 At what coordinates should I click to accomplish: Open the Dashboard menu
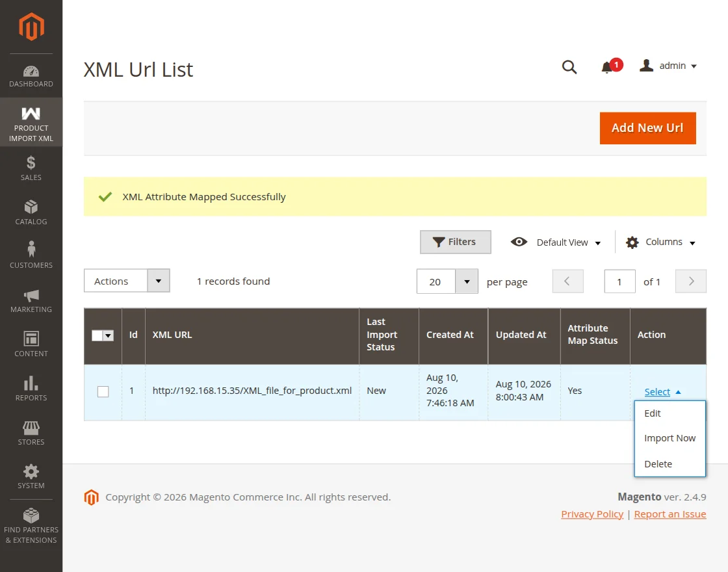[x=31, y=77]
